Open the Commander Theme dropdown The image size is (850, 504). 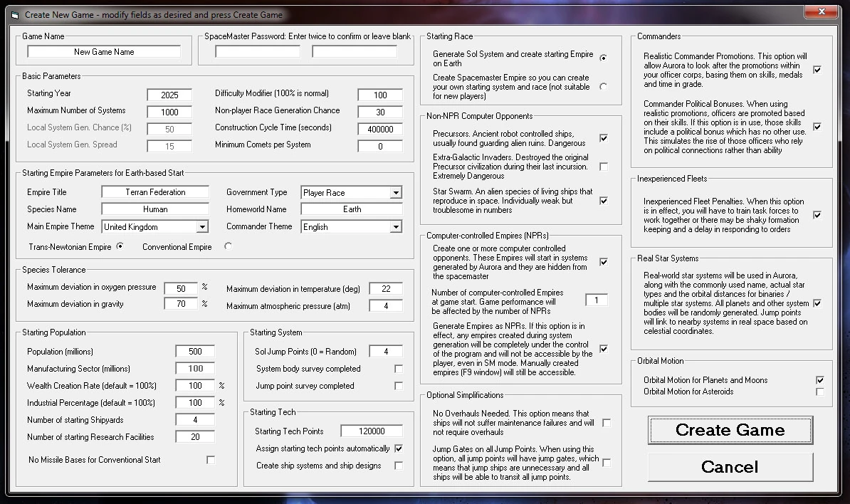[x=396, y=226]
